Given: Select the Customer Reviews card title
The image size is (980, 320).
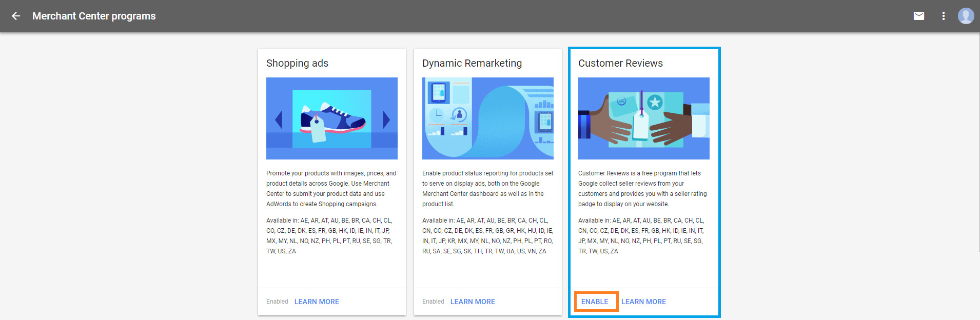Looking at the screenshot, I should click(620, 63).
